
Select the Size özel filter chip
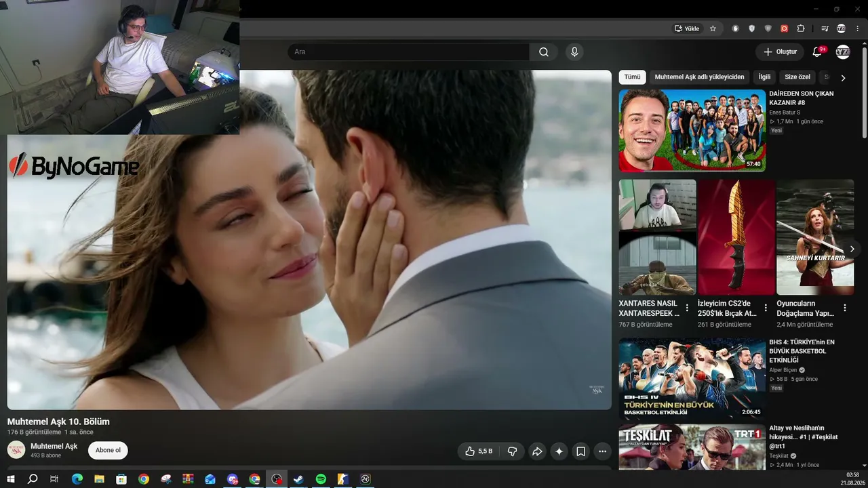pos(797,77)
